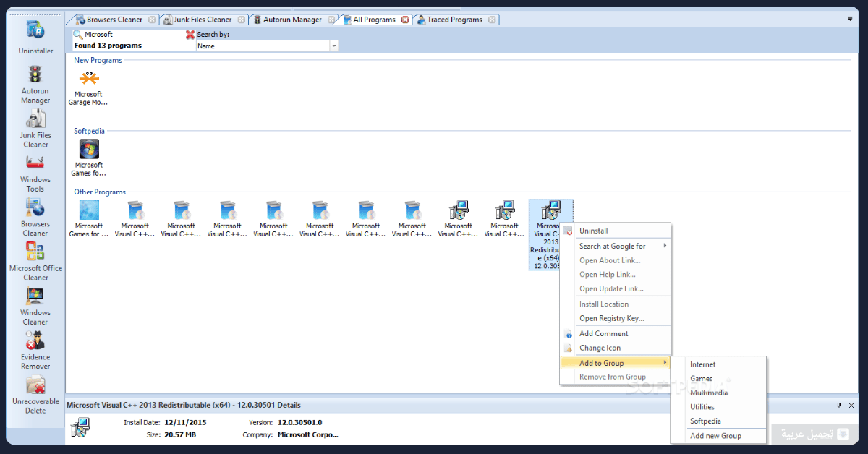This screenshot has width=868, height=454.
Task: Open the Uninstaller tool in sidebar
Action: [x=35, y=38]
